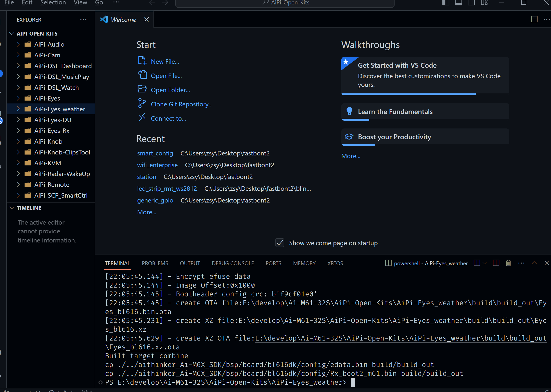Close the Welcome tab

click(147, 19)
